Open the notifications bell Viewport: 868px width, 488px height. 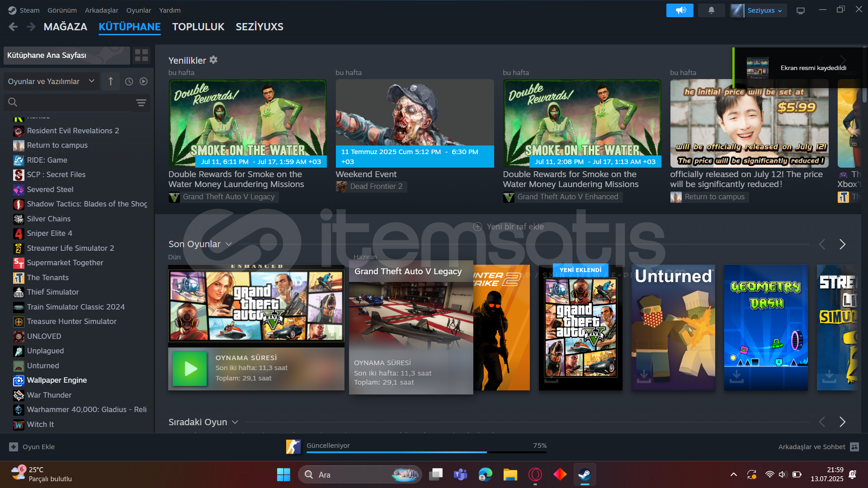(x=711, y=10)
